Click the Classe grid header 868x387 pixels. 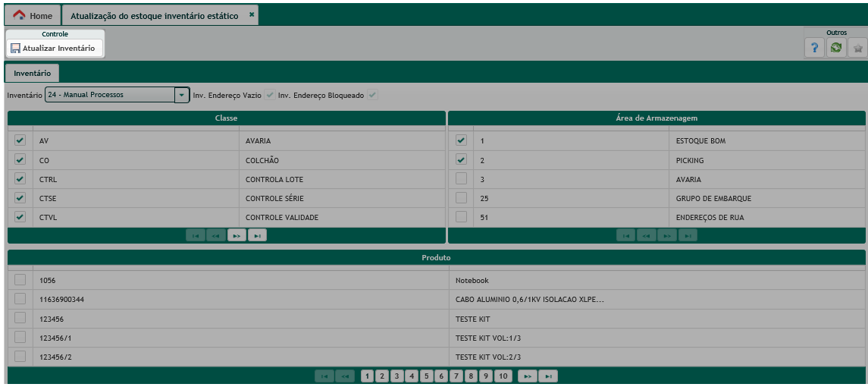pyautogui.click(x=227, y=118)
